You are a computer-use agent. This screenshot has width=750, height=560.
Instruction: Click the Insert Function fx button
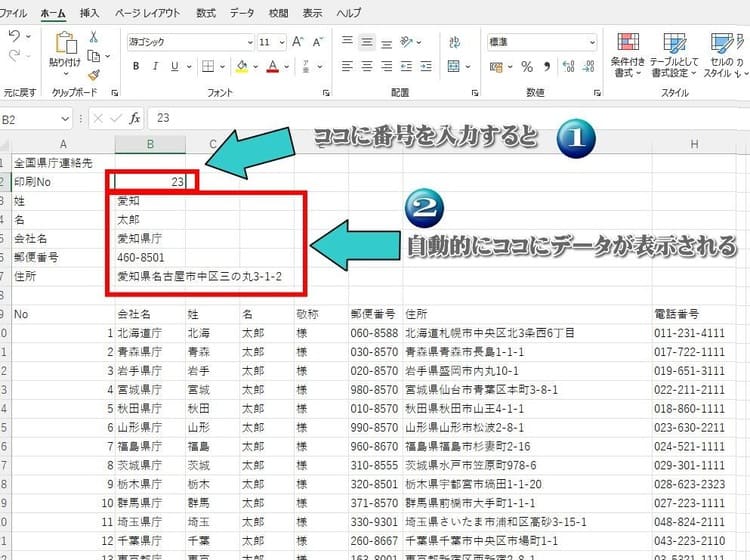[134, 118]
